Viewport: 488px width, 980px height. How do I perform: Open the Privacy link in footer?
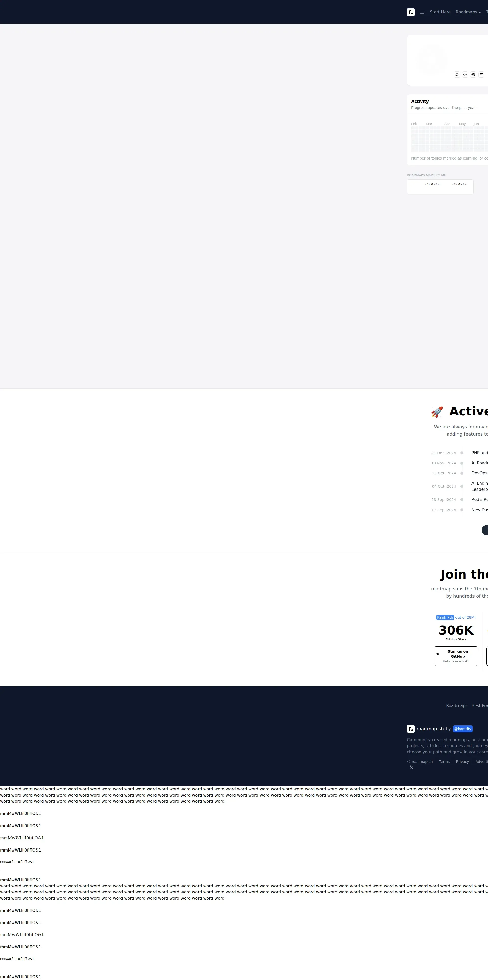462,762
